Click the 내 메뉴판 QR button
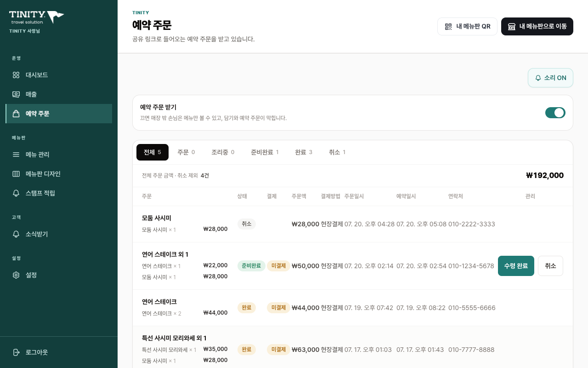This screenshot has width=588, height=368. click(467, 27)
